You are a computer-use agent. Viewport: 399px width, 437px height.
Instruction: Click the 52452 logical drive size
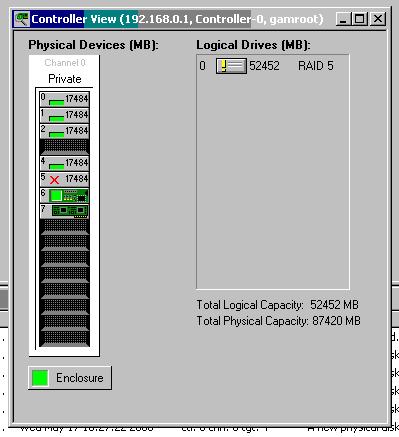[264, 66]
